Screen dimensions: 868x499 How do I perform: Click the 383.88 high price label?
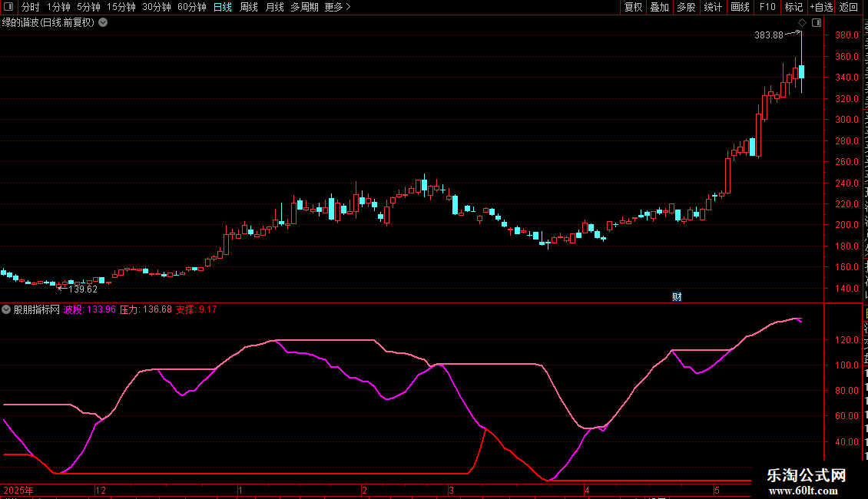[769, 35]
